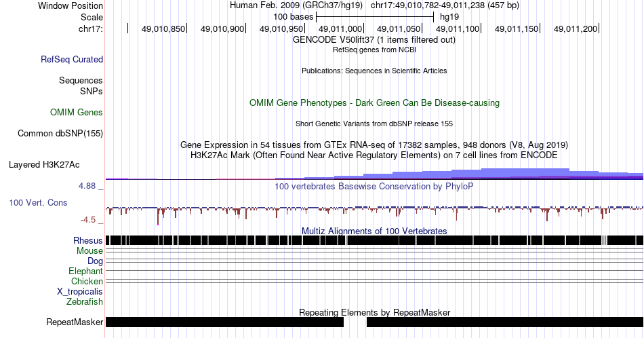Click the 100 bases scale bar
Screen dimensions: 644x338
point(375,17)
